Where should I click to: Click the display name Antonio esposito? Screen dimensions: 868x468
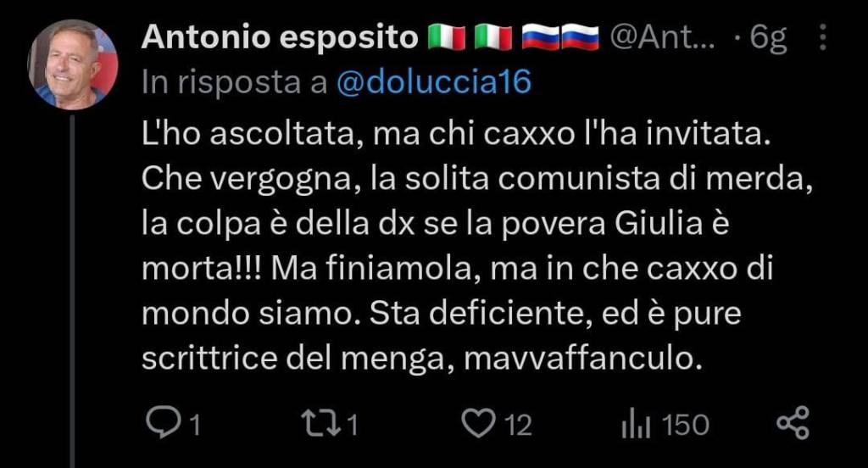point(280,37)
